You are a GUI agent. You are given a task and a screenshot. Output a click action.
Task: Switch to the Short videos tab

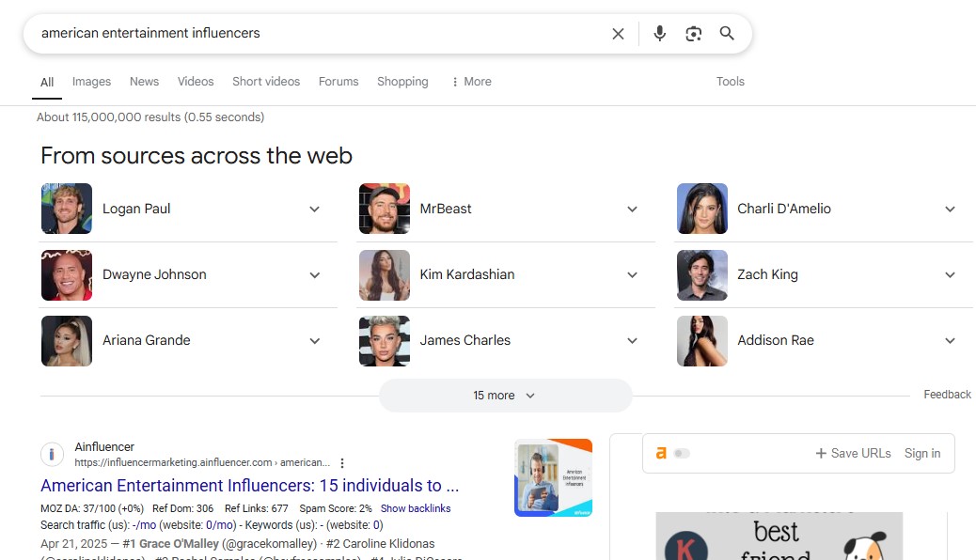click(x=266, y=82)
